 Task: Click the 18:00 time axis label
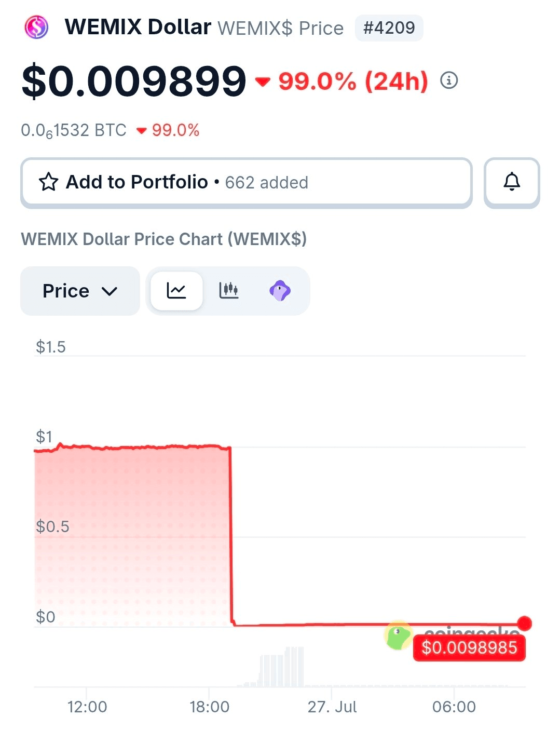click(209, 707)
